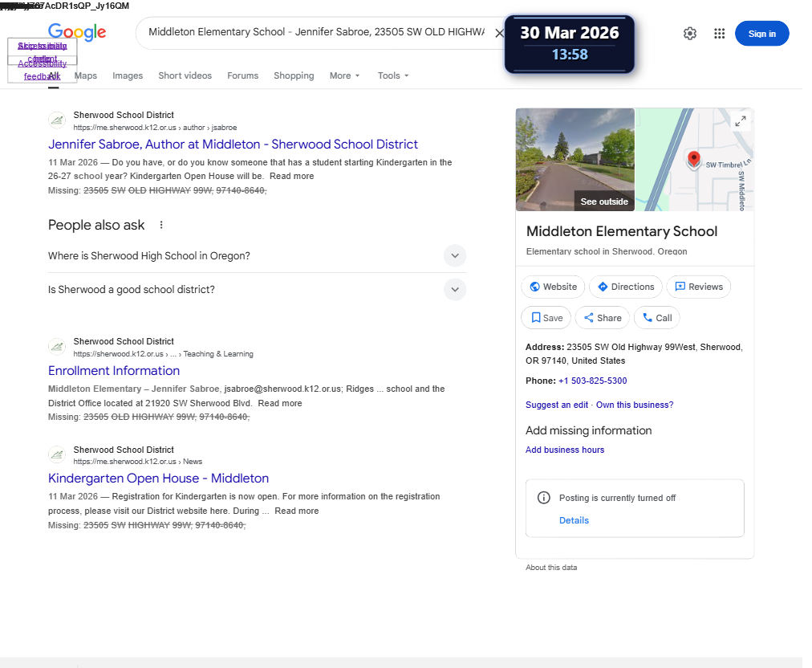This screenshot has height=668, width=812.
Task: Click Add business hours link
Action: 564,450
